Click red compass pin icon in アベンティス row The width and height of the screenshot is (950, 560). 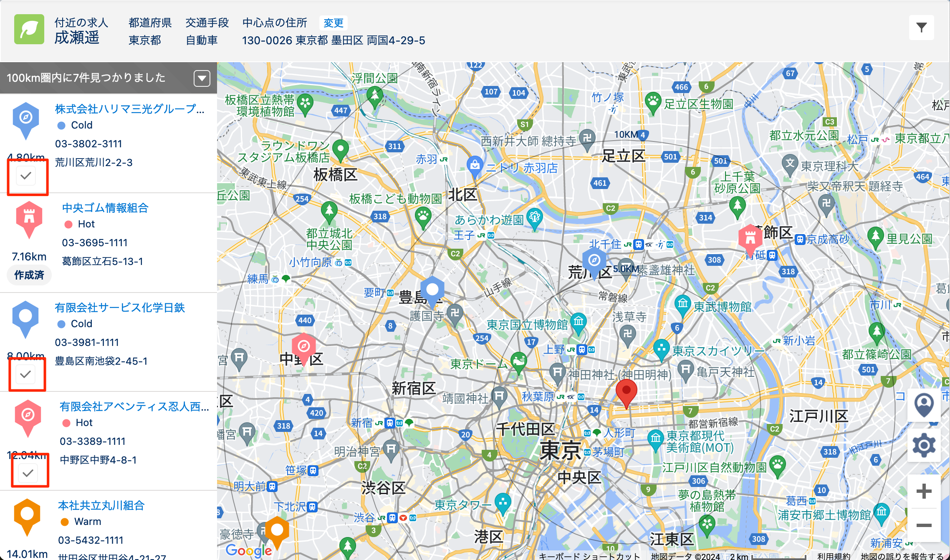[x=28, y=418]
